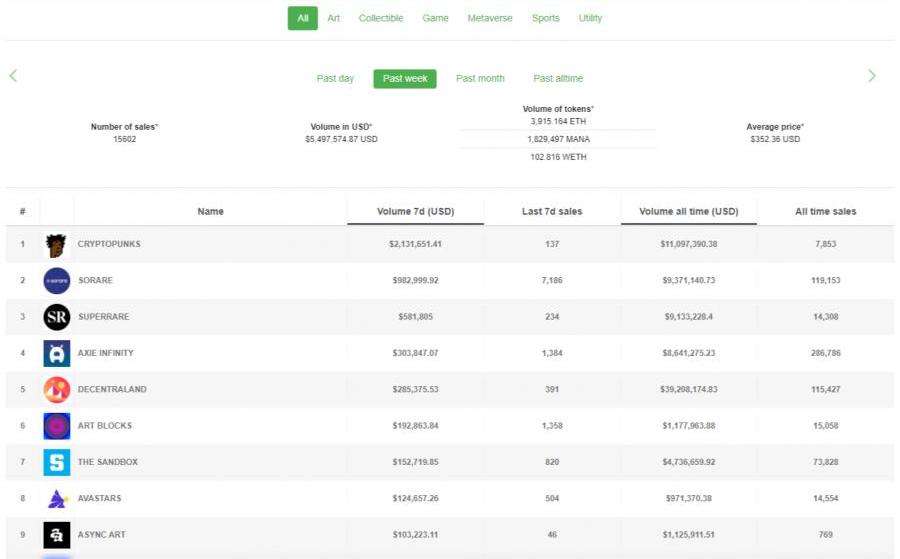
Task: Click the Async Art icon
Action: pyautogui.click(x=57, y=535)
